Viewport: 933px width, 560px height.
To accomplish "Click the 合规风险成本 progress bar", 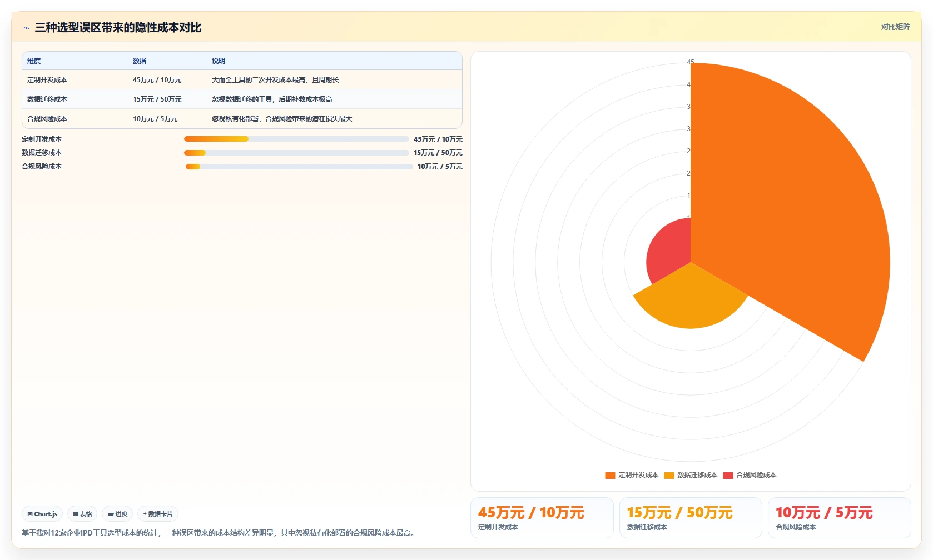I will click(x=299, y=167).
